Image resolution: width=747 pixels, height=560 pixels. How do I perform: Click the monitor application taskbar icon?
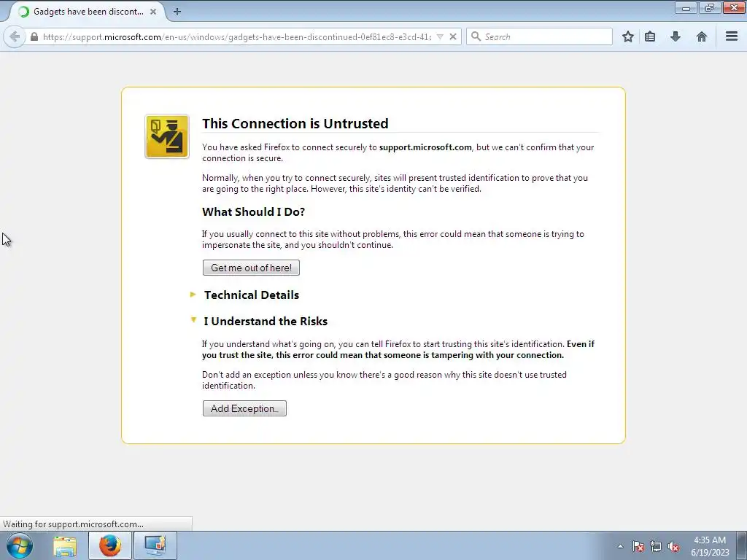pos(155,545)
